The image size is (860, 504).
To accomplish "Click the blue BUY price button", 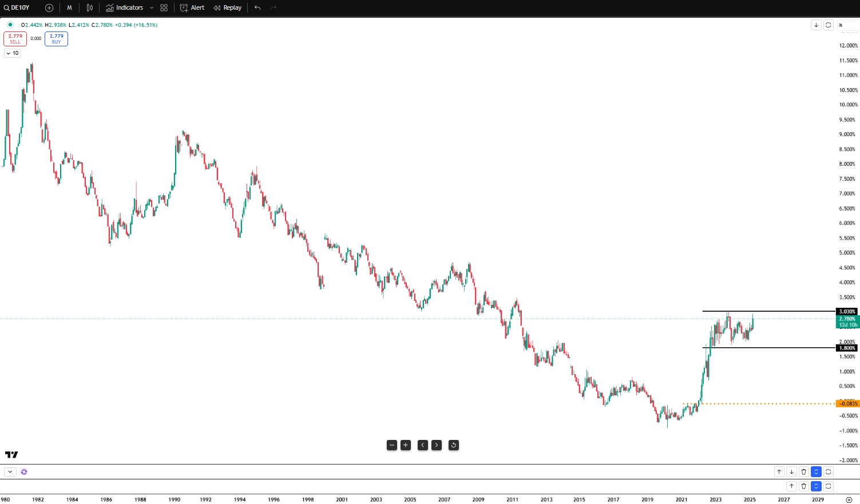I will click(x=56, y=38).
